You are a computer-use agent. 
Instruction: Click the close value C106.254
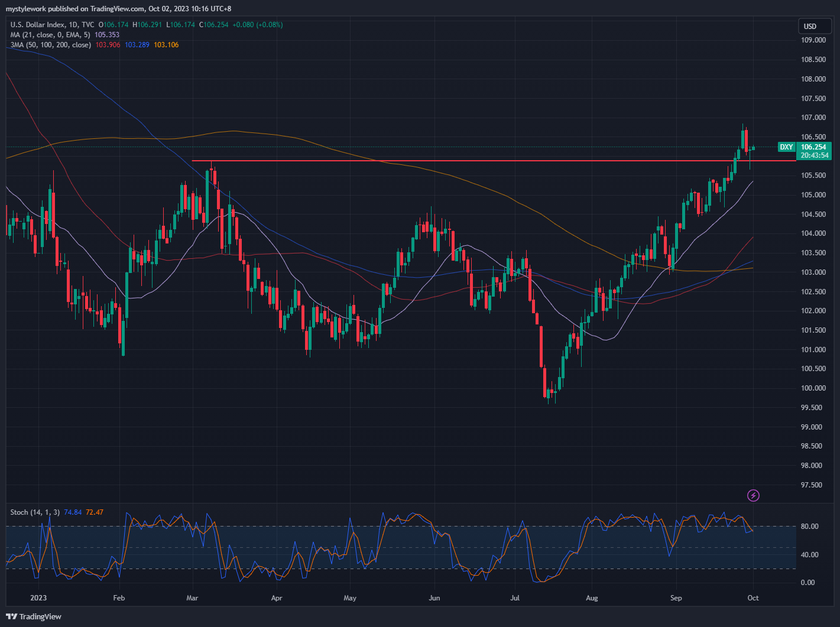[x=213, y=25]
